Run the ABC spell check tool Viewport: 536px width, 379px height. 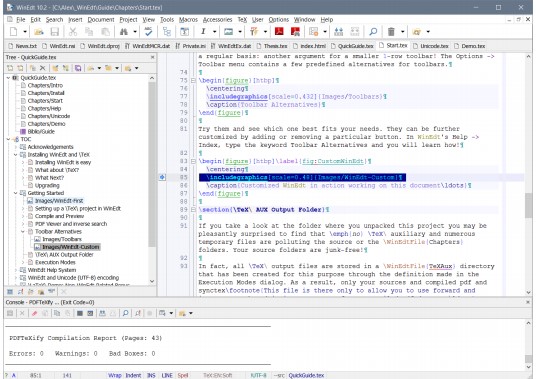[x=148, y=32]
